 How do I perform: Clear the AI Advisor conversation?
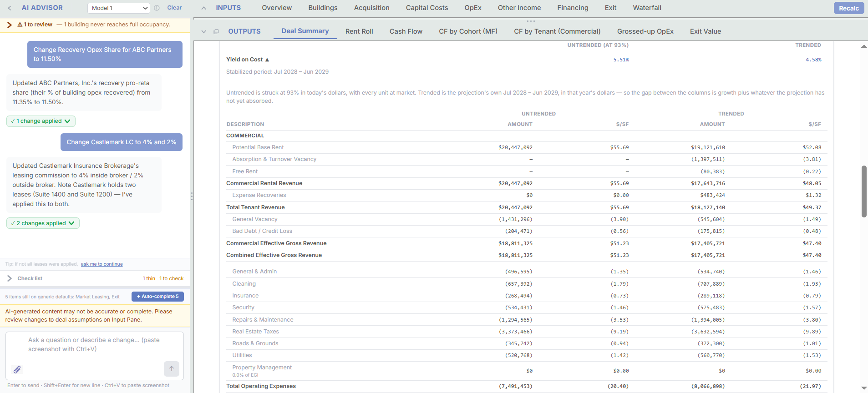click(x=174, y=8)
